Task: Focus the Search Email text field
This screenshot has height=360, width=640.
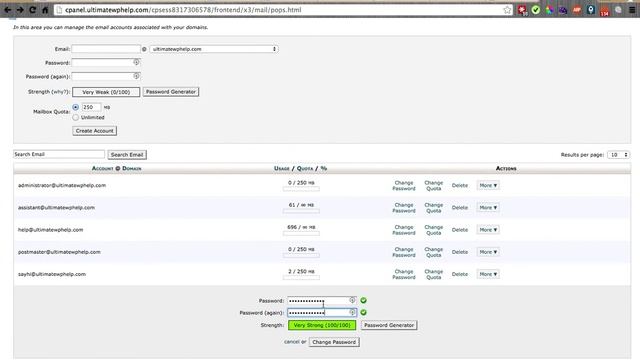Action: pos(59,154)
